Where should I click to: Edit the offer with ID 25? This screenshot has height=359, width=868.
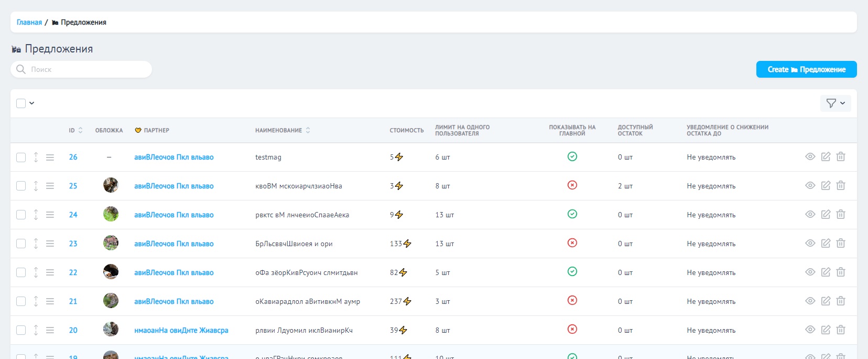click(x=826, y=186)
